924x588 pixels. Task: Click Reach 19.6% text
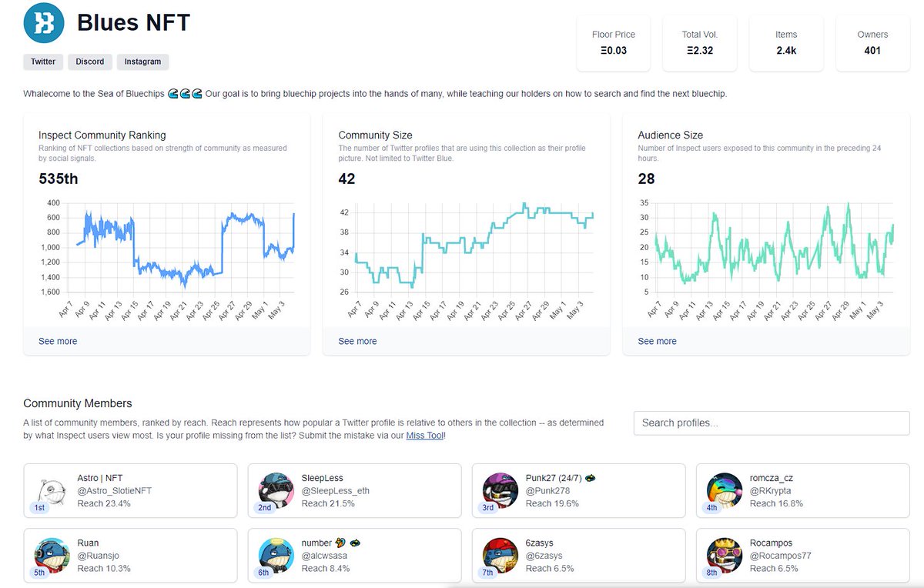(x=552, y=503)
